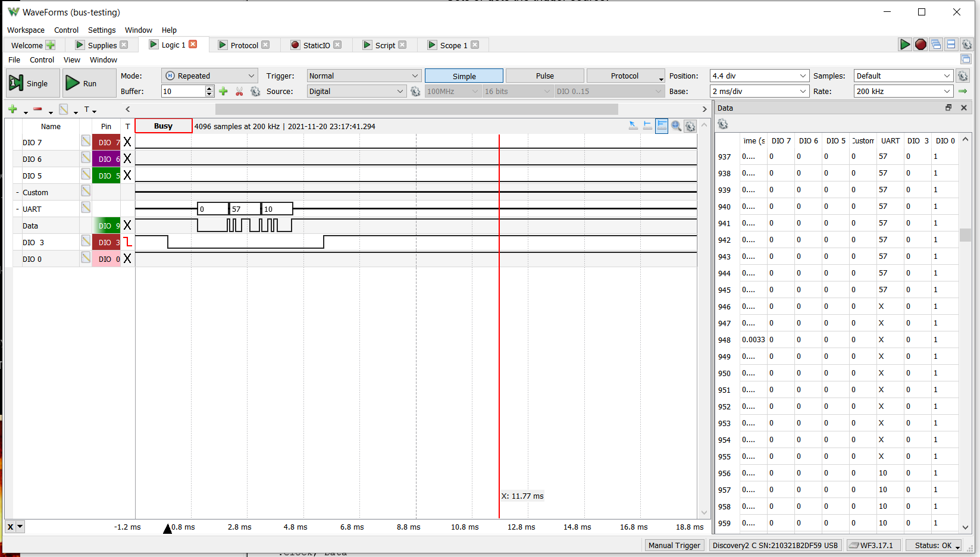Toggle the trigger condition X for DIO 6
Screen dimensions: 980x557
pos(127,158)
